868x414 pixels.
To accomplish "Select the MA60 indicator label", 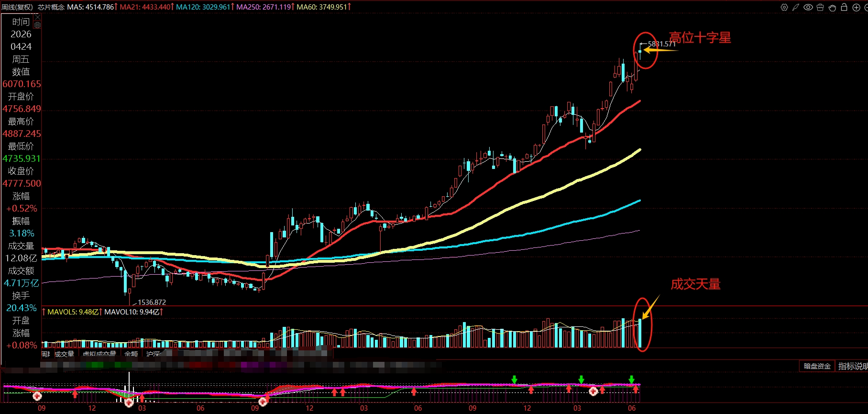I will [x=324, y=7].
